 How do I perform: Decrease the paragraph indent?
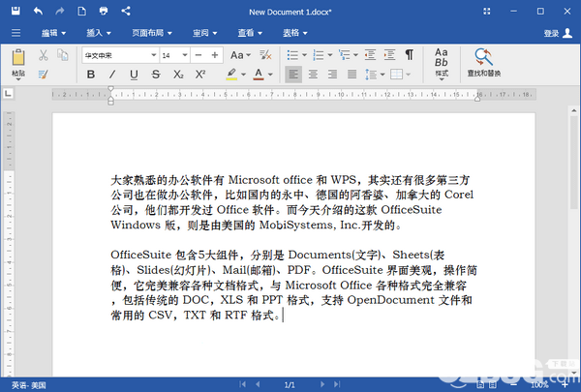point(370,55)
